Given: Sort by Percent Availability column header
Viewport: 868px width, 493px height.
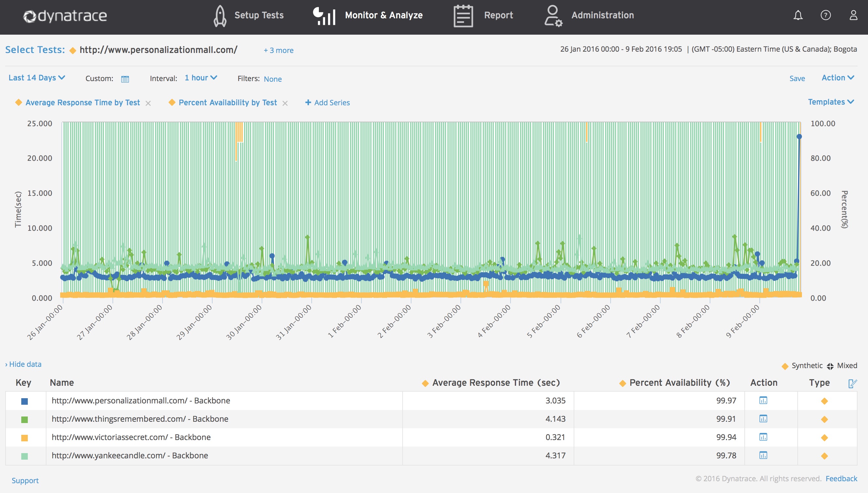Looking at the screenshot, I should point(679,383).
